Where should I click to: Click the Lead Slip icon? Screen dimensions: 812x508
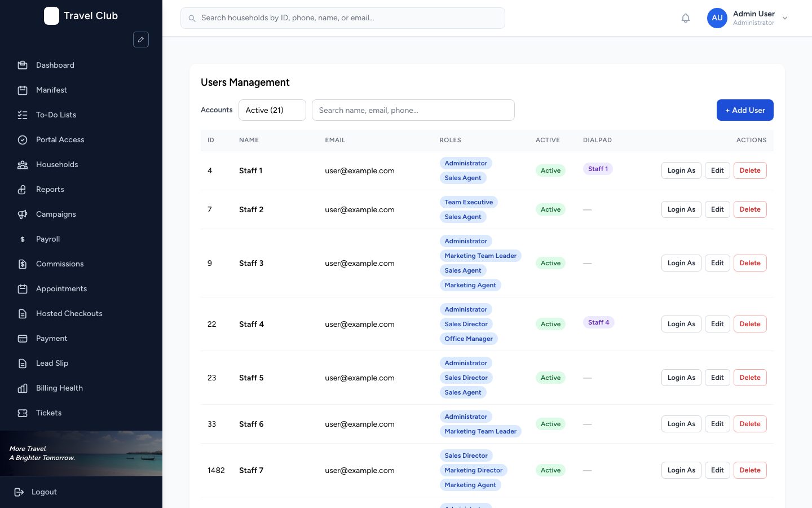pos(23,363)
